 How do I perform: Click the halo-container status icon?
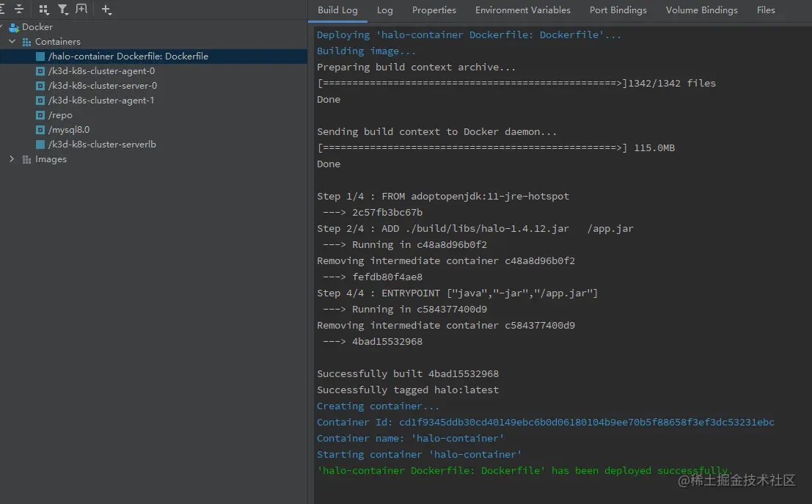click(40, 56)
